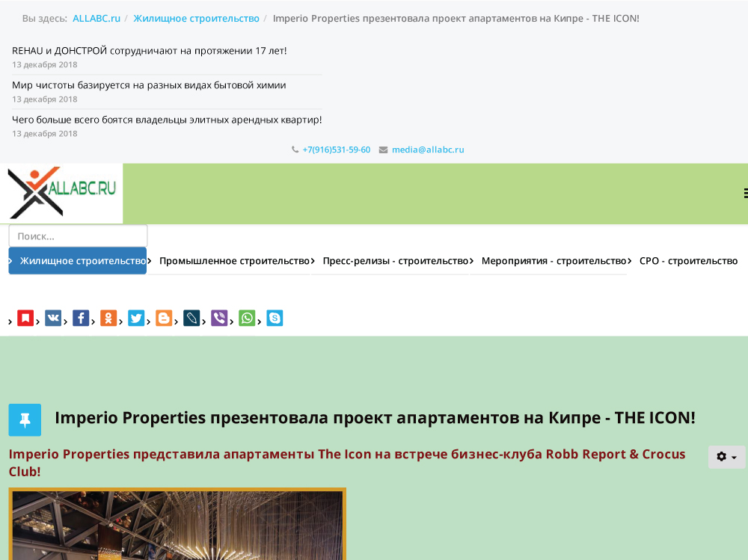Open the news about элитных арендных квартир

click(167, 120)
